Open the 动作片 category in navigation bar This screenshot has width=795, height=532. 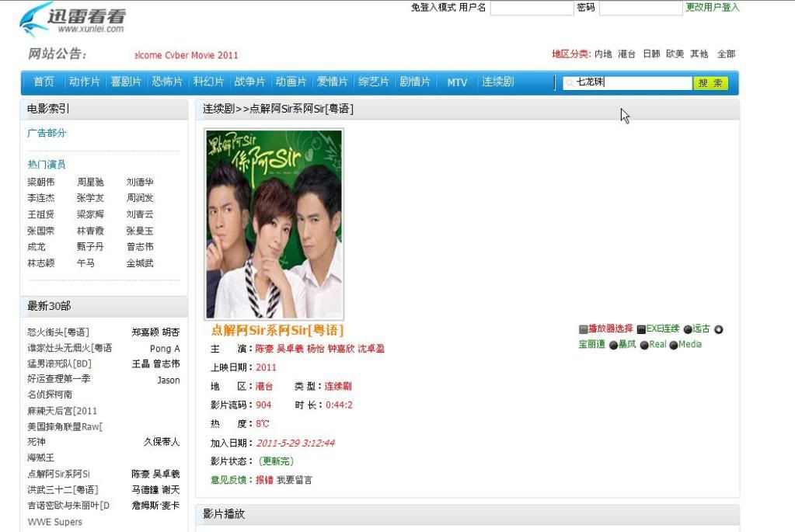85,82
